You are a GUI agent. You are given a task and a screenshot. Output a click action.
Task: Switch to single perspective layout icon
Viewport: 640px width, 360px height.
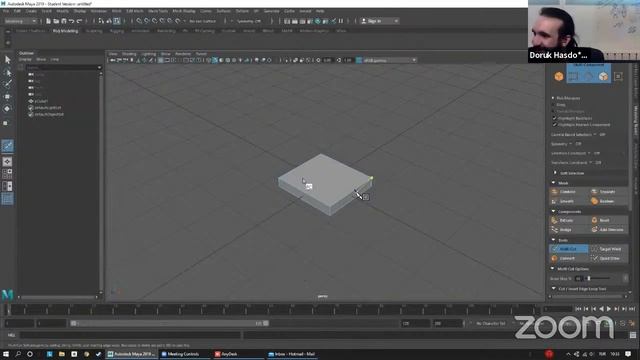point(7,162)
